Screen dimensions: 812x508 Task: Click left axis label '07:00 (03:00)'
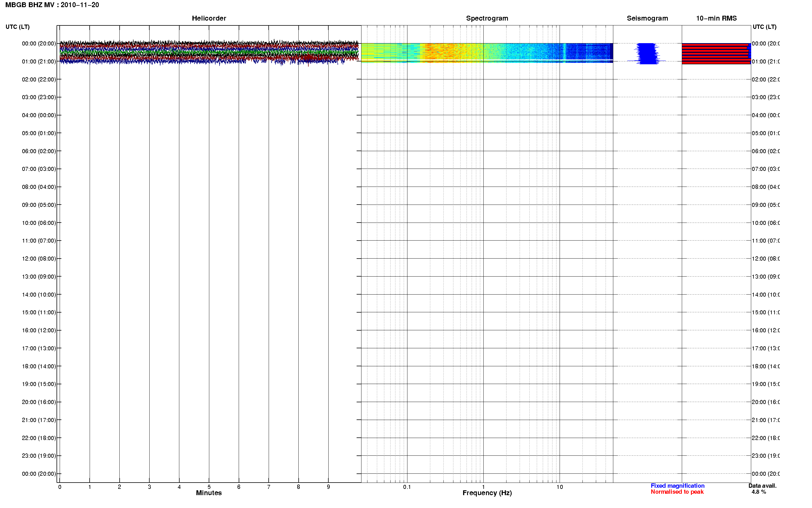(x=39, y=169)
